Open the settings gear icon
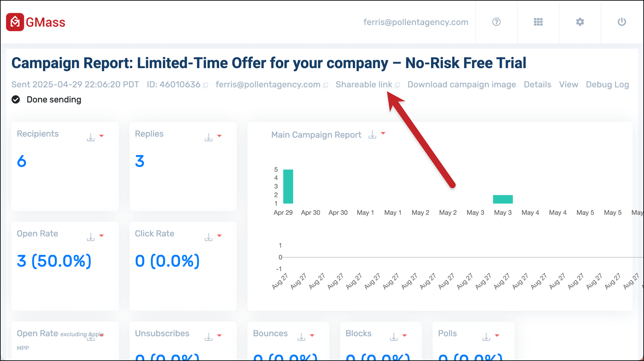The height and width of the screenshot is (361, 644). 580,22
